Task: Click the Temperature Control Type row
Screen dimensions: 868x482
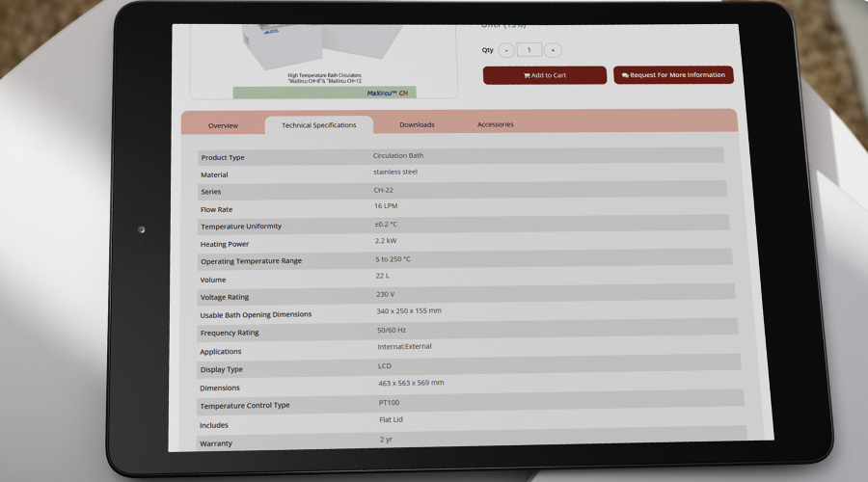Action: tap(470, 404)
